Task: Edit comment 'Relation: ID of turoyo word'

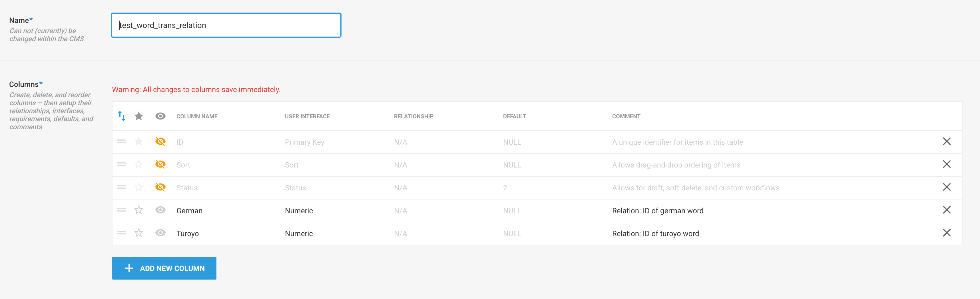Action: click(x=656, y=234)
